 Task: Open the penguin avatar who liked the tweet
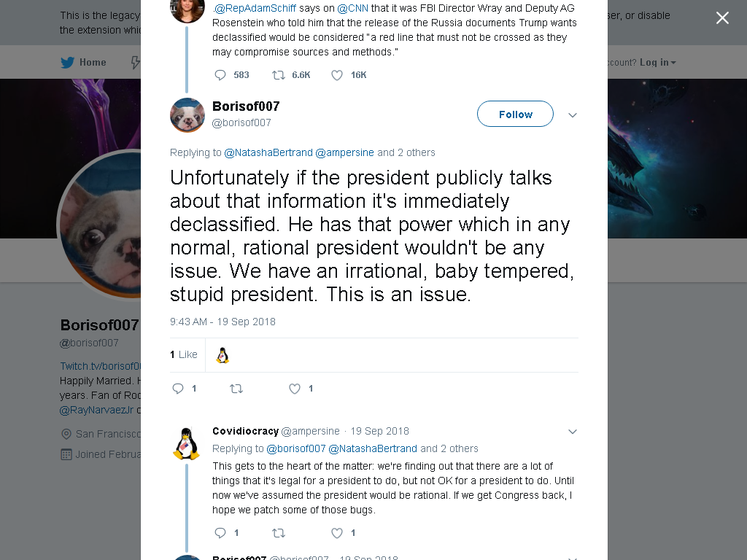coord(222,355)
